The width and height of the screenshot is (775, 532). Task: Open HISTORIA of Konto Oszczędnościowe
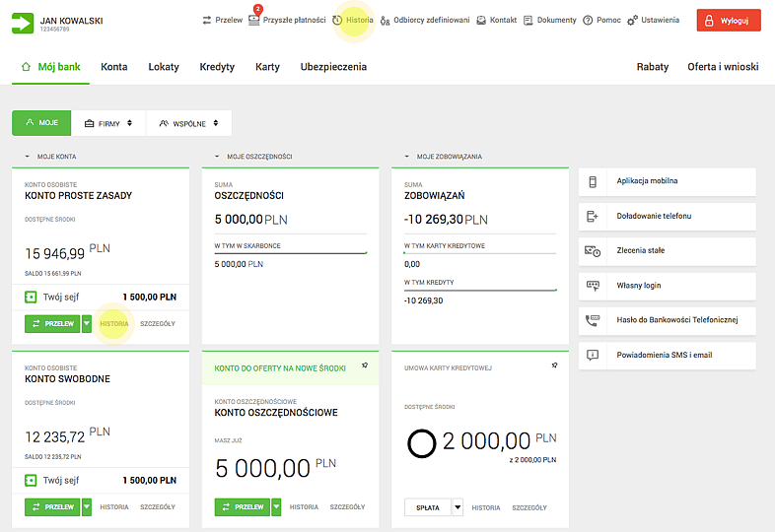[x=304, y=507]
